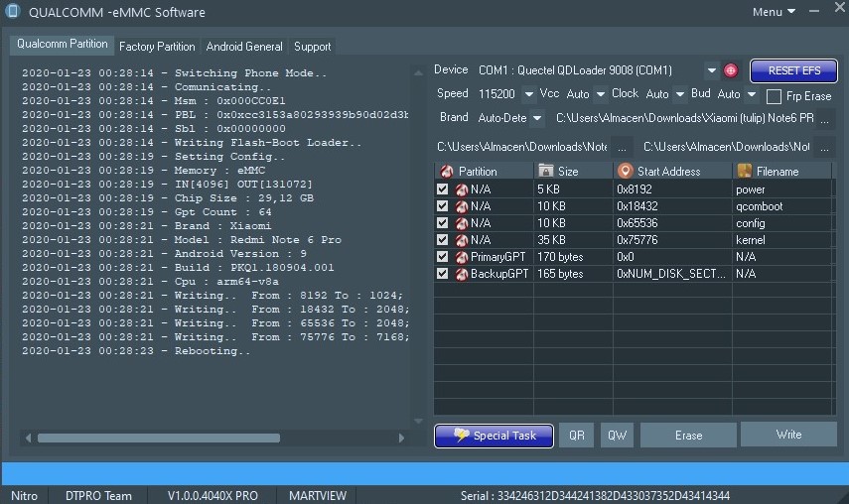This screenshot has width=849, height=504.
Task: Click the qcomboot row partition icon
Action: coord(462,206)
